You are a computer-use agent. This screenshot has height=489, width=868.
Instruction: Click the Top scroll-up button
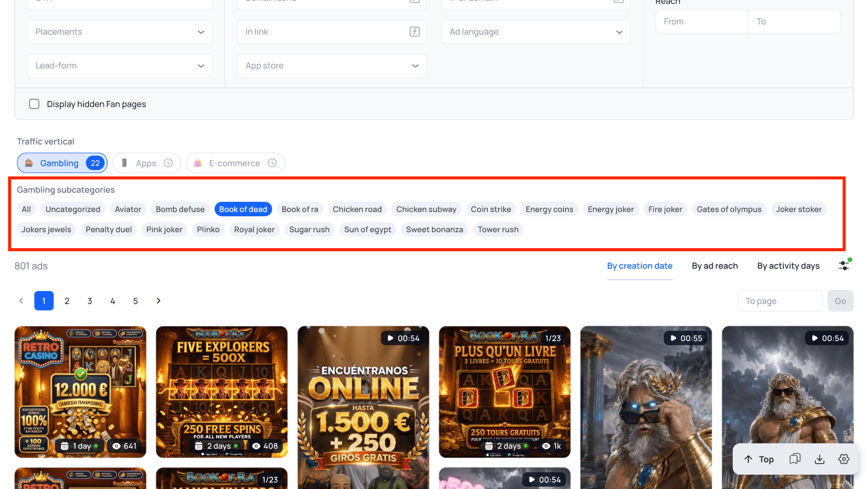coord(759,459)
